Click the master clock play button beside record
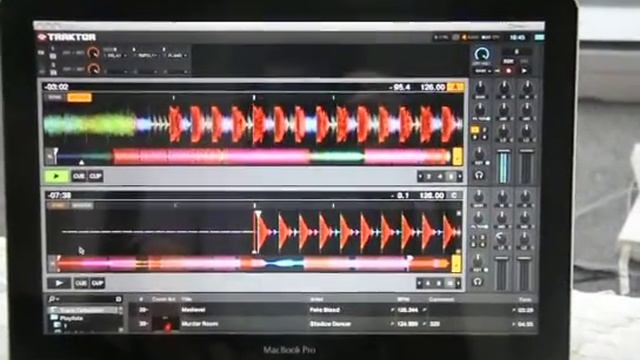 [x=524, y=70]
